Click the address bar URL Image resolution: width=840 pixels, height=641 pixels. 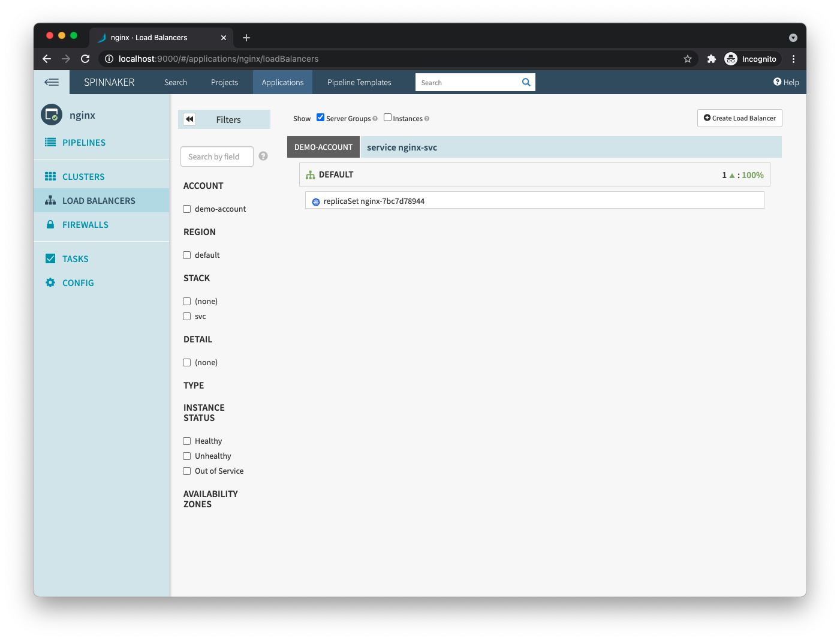tap(218, 59)
